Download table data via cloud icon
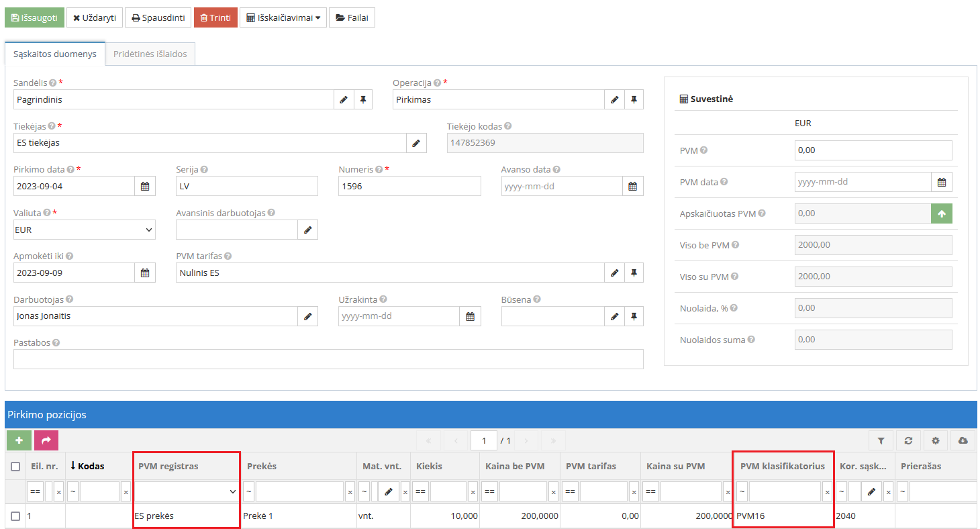 963,440
